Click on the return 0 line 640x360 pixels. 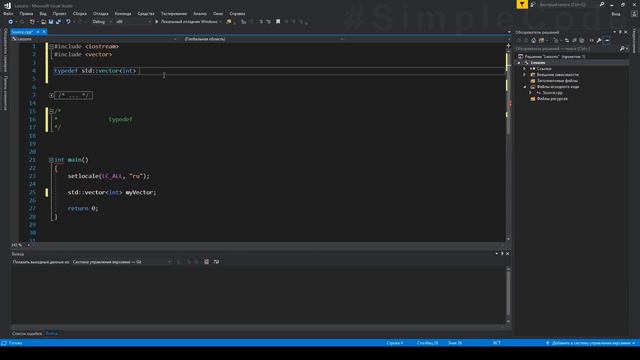point(83,208)
